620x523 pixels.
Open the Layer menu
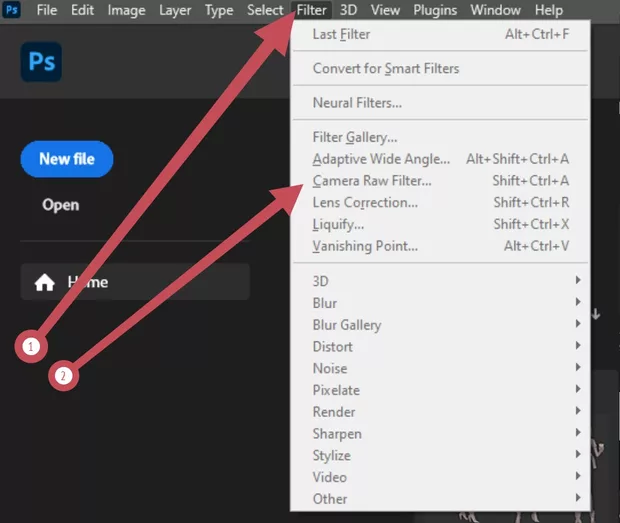(175, 10)
